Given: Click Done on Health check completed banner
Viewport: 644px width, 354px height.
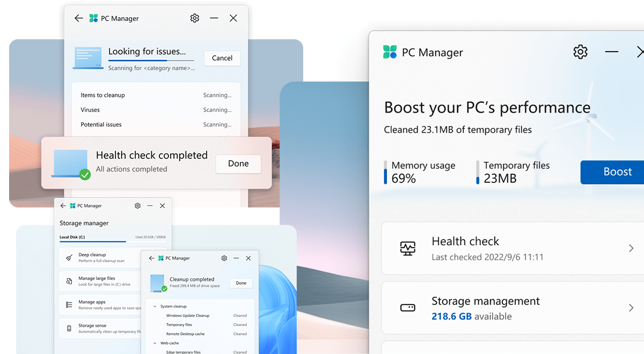Looking at the screenshot, I should [238, 164].
